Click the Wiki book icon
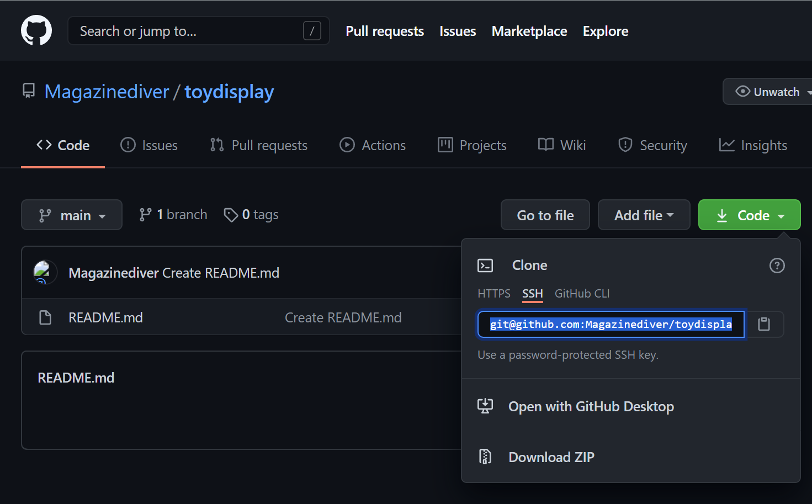This screenshot has height=504, width=812. pos(546,145)
